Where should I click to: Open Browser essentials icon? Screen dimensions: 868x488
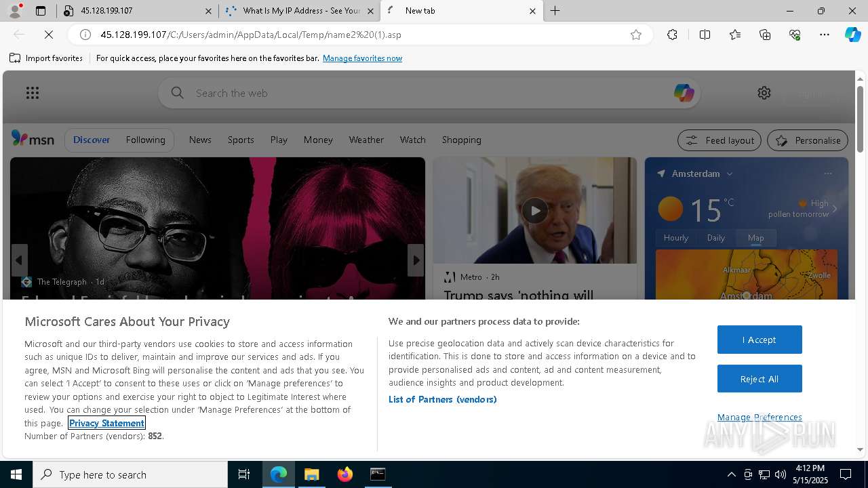(x=795, y=35)
